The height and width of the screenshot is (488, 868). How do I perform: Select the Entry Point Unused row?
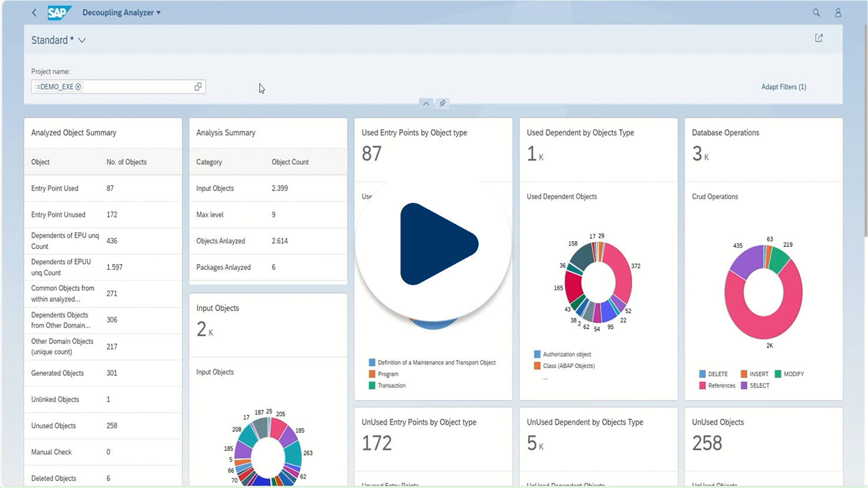tap(103, 215)
